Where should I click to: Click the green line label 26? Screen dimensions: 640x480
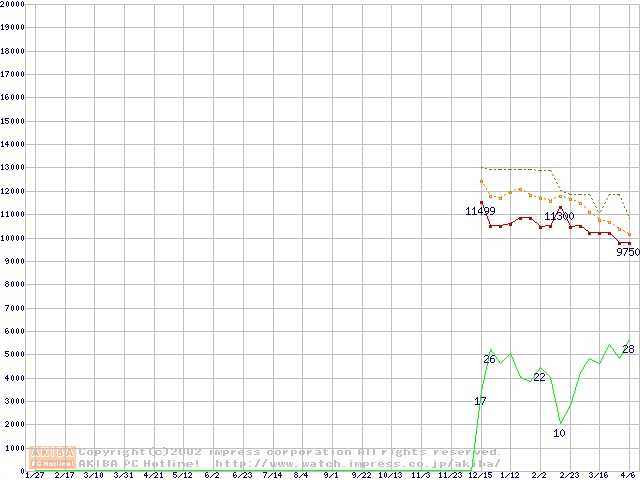point(489,359)
